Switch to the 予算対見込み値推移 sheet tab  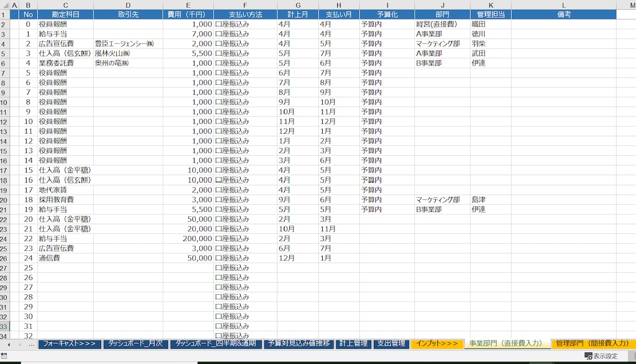(298, 344)
